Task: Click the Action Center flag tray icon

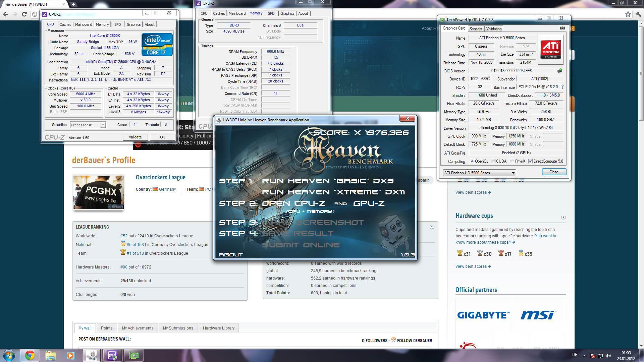Action: pyautogui.click(x=592, y=356)
